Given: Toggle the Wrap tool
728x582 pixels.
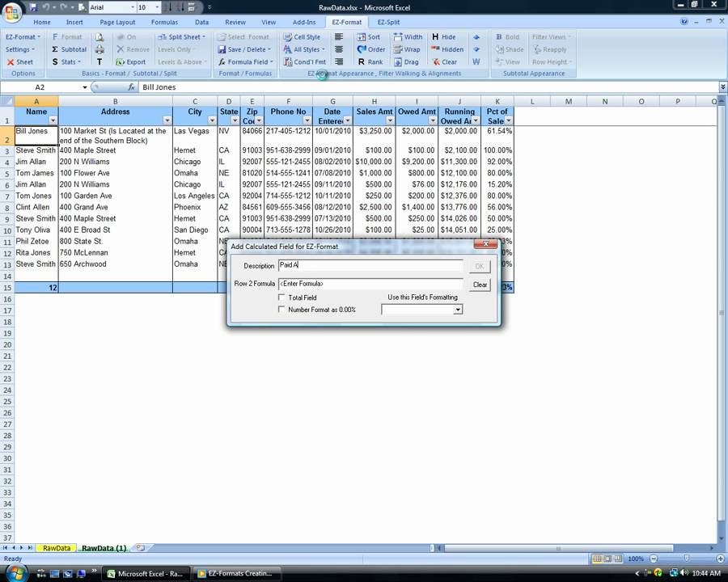Looking at the screenshot, I should 407,49.
